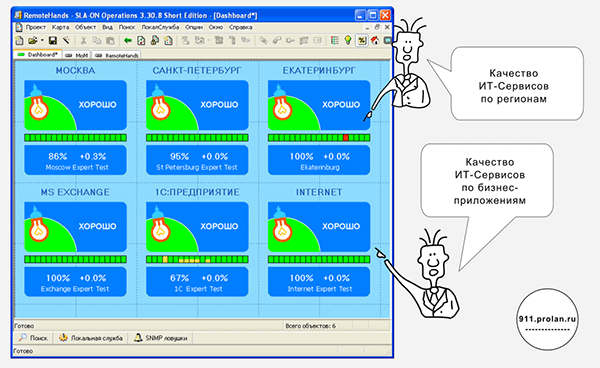
Task: Open the Опции menu
Action: pos(194,27)
